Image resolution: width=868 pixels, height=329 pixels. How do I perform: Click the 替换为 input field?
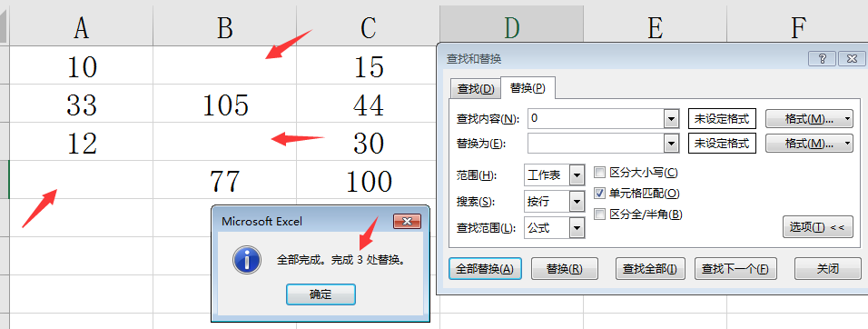coord(597,144)
